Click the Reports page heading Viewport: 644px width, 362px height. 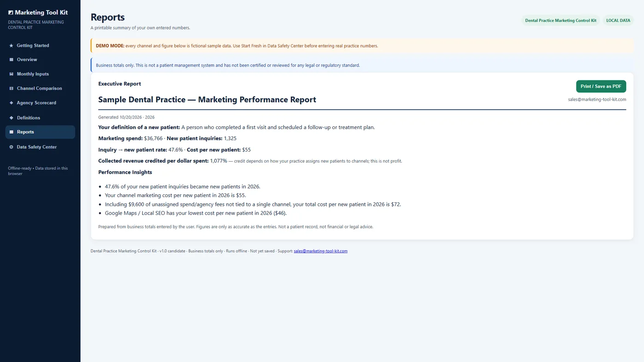(108, 17)
